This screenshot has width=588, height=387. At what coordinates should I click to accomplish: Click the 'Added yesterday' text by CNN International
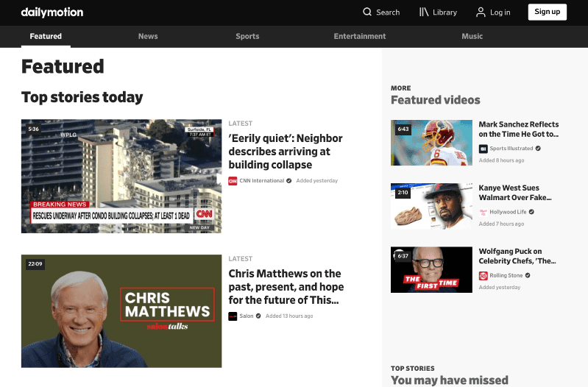(x=317, y=181)
